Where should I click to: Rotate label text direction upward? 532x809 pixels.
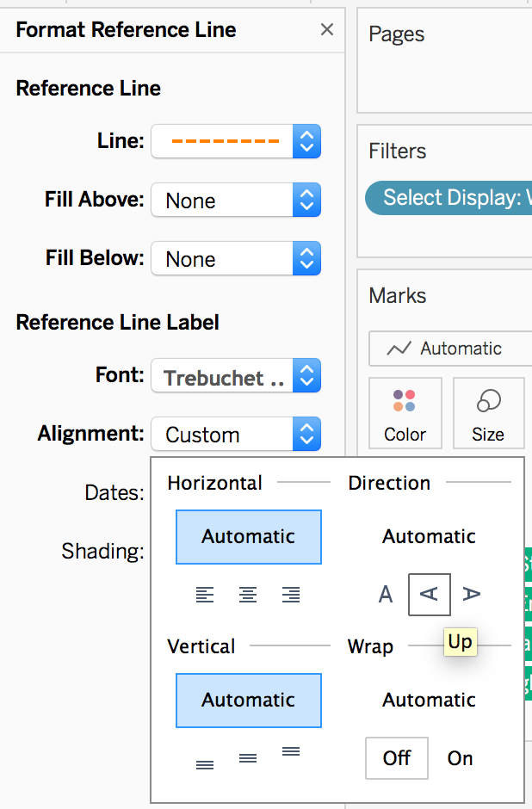point(429,594)
